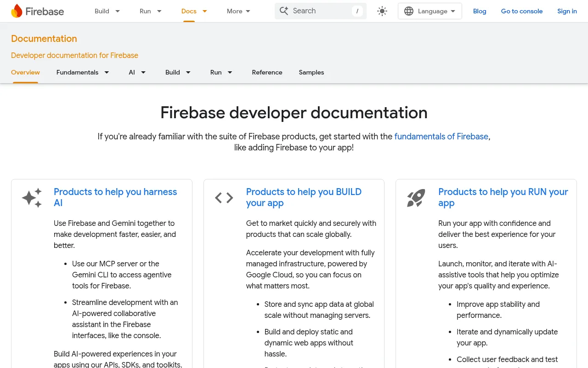Image resolution: width=588 pixels, height=368 pixels.
Task: Focus the Search input field
Action: pos(321,11)
